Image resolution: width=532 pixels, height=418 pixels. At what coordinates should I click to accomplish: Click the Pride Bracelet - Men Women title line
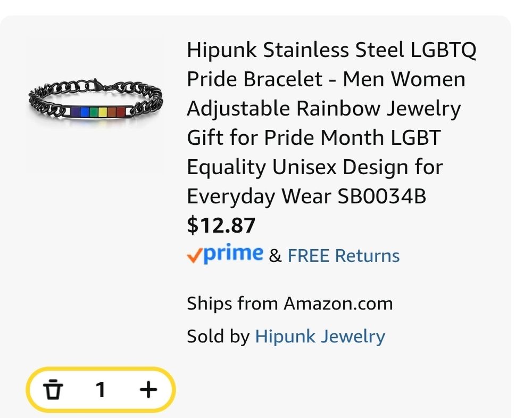[x=326, y=79]
